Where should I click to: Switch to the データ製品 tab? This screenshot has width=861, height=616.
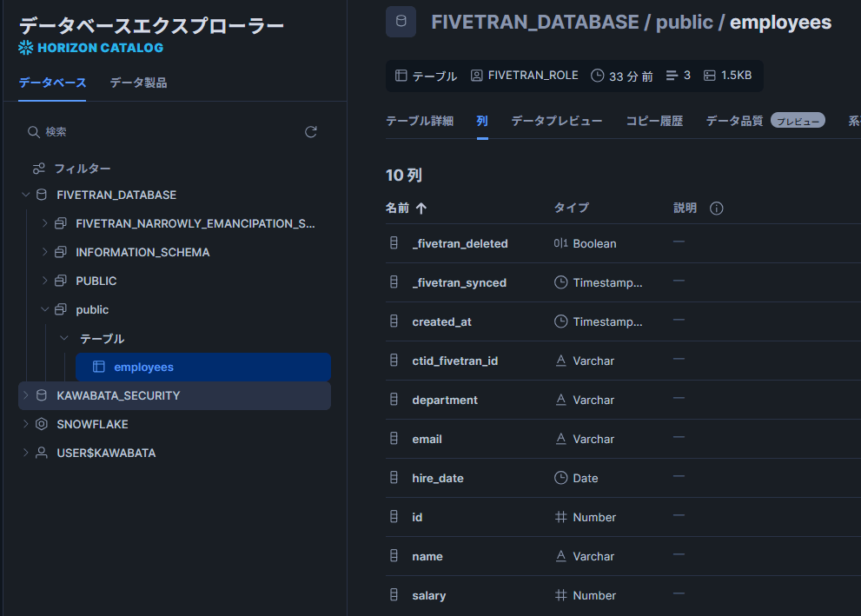point(138,83)
